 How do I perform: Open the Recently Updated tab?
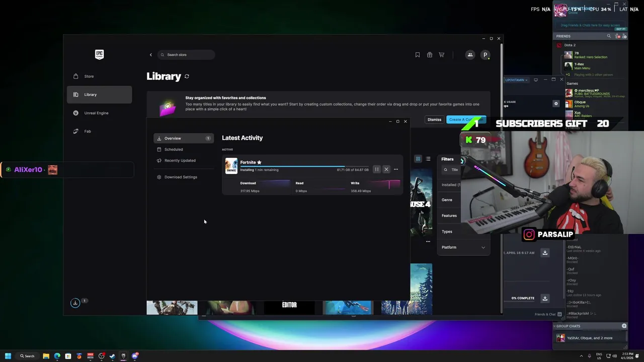(x=184, y=160)
